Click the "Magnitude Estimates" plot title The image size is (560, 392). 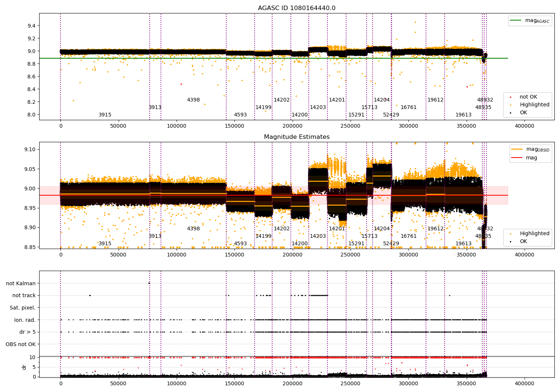tap(297, 137)
